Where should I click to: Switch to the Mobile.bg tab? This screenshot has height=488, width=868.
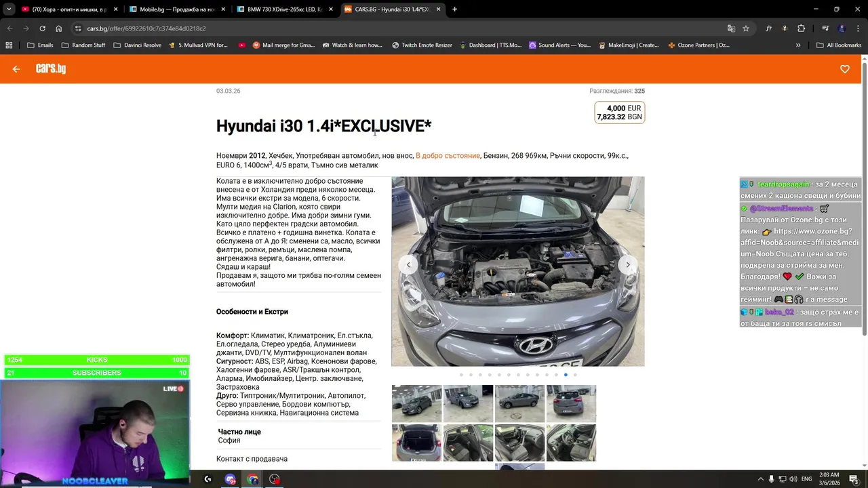[x=175, y=9]
